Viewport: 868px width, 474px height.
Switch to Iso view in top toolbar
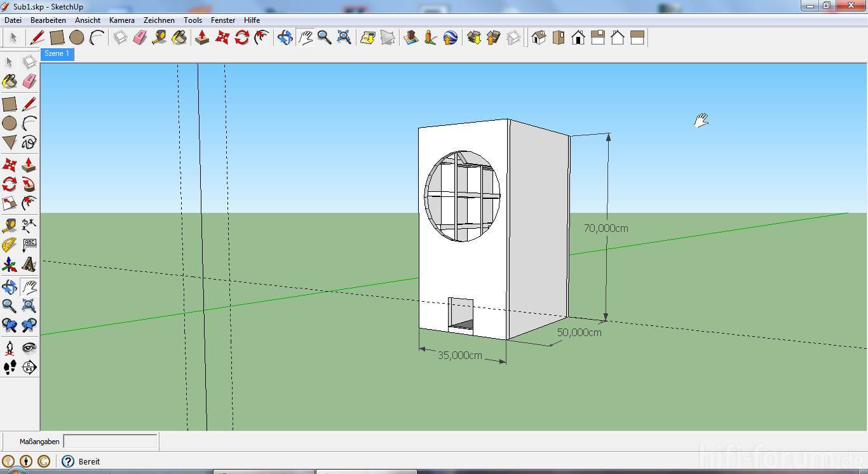click(x=539, y=38)
